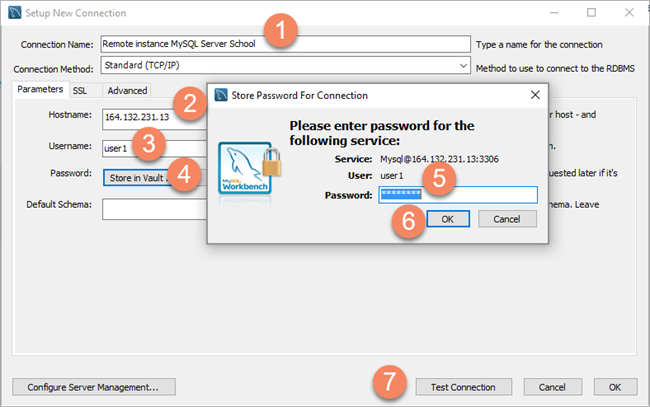Image resolution: width=650 pixels, height=407 pixels.
Task: Click the Store Password dialog title icon
Action: pos(221,95)
